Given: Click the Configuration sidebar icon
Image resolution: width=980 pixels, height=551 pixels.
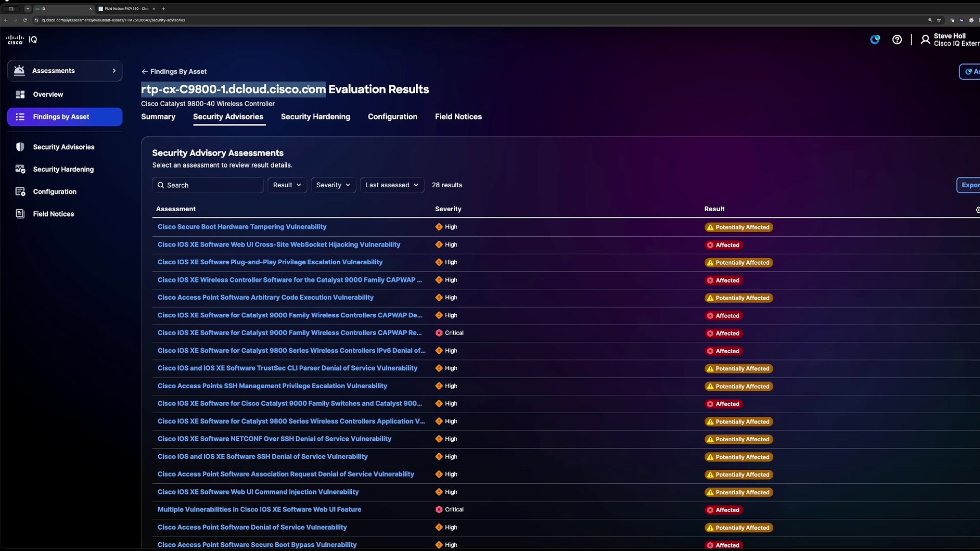Looking at the screenshot, I should click(x=20, y=192).
